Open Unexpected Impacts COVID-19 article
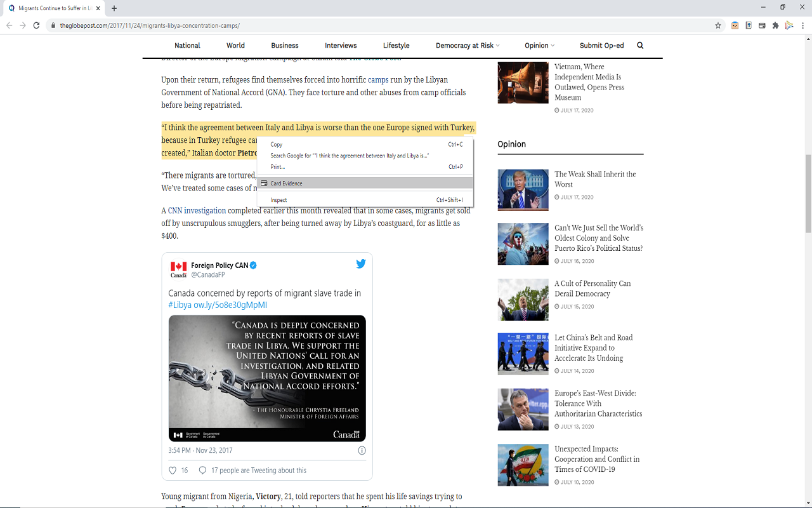 click(597, 459)
